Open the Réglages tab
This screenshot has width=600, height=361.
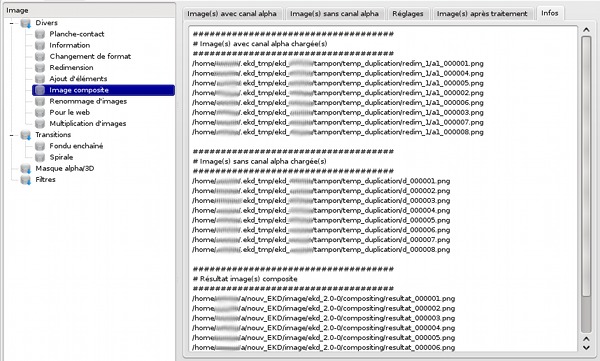coord(408,14)
